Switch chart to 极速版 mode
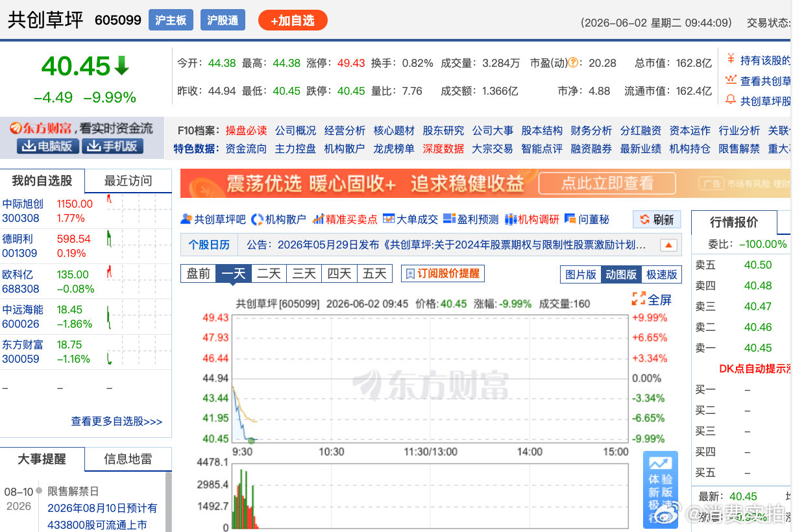The image size is (793, 532). [661, 274]
